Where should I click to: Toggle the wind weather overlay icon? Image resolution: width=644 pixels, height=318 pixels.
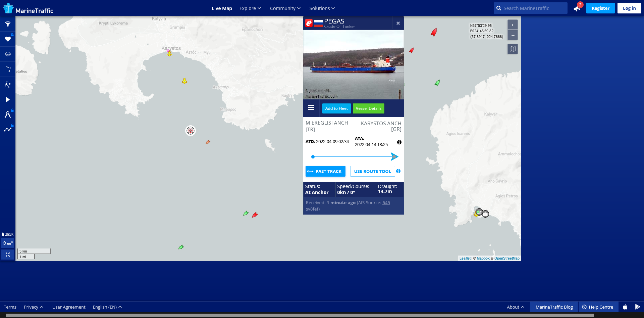coord(8,69)
